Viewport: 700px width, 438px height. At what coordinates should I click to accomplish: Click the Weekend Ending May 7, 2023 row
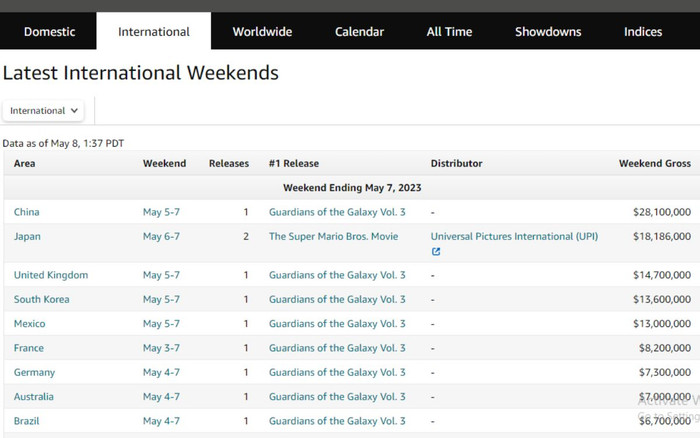[352, 188]
